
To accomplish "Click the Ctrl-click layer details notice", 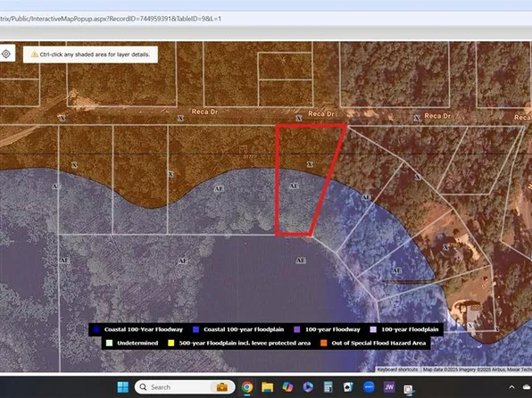I will pyautogui.click(x=90, y=54).
